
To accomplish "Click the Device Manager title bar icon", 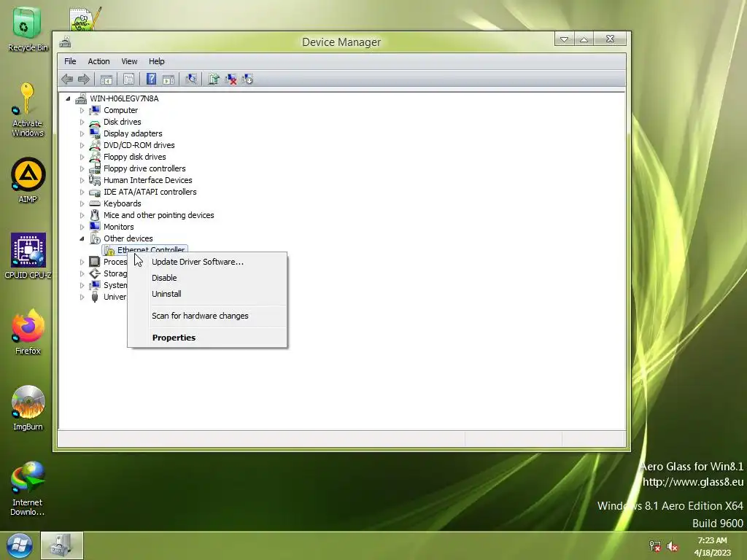I will click(x=65, y=42).
